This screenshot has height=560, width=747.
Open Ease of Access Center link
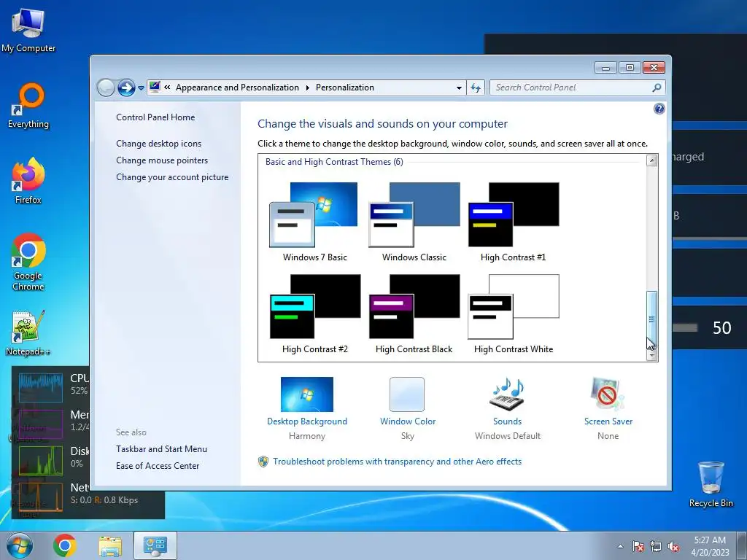(x=158, y=466)
